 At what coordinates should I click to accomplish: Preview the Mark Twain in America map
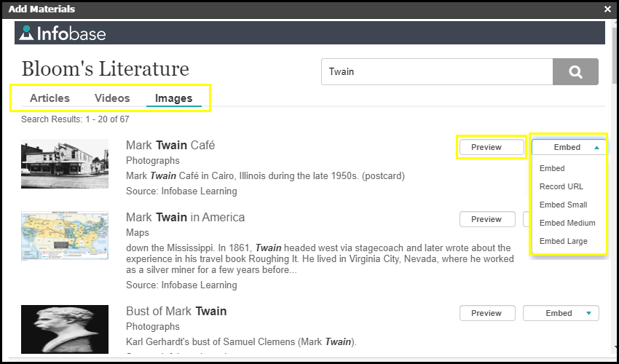(x=487, y=219)
